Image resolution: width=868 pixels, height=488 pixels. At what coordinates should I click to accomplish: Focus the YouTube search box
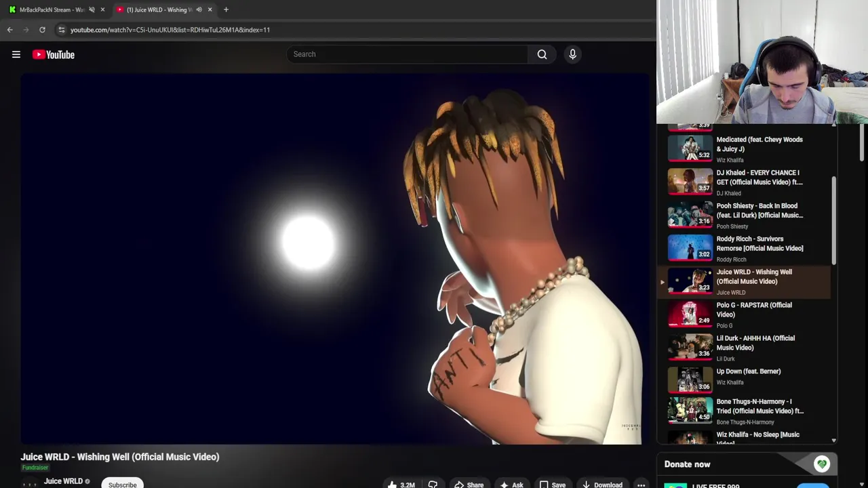click(x=407, y=54)
